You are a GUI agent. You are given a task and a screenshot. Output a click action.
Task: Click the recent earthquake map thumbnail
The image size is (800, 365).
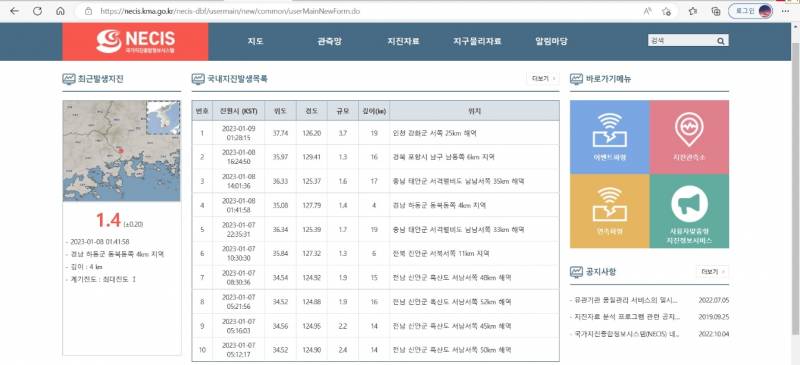(x=121, y=151)
